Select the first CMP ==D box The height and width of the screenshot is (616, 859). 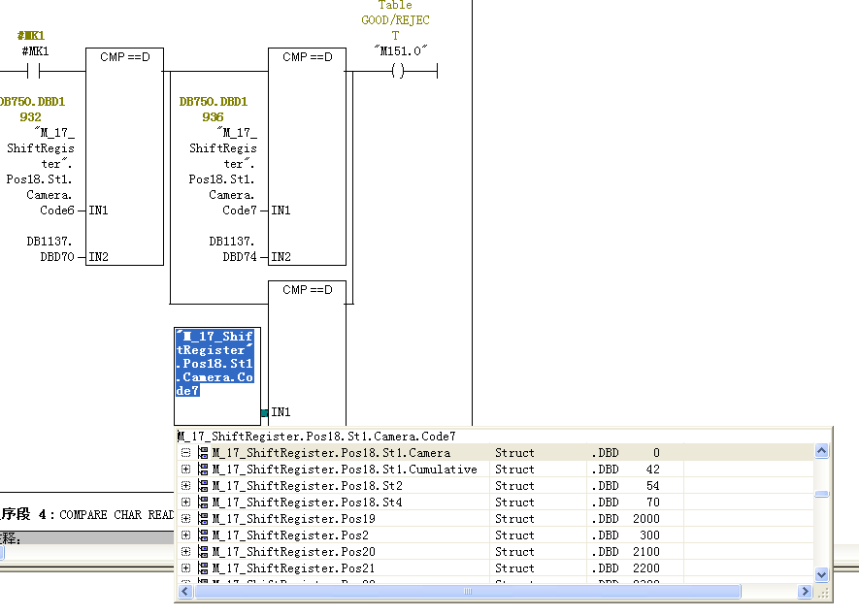[x=125, y=156]
